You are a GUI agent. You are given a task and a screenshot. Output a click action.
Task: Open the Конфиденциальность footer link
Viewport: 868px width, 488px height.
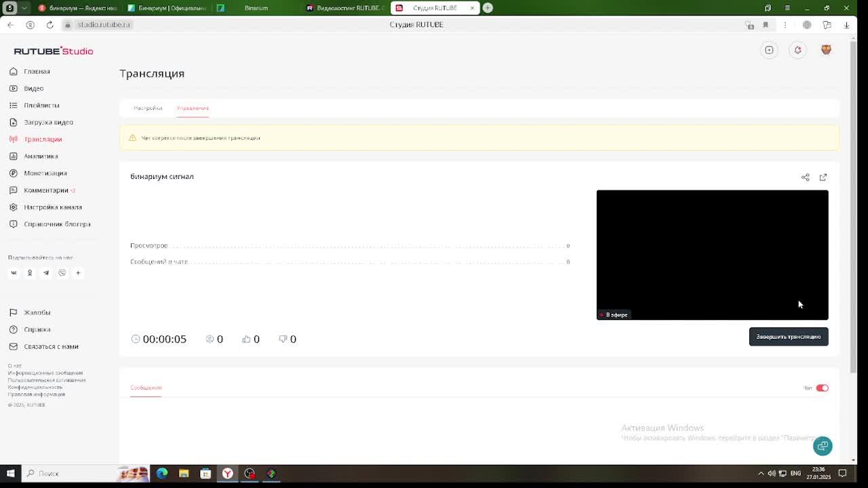(x=35, y=387)
